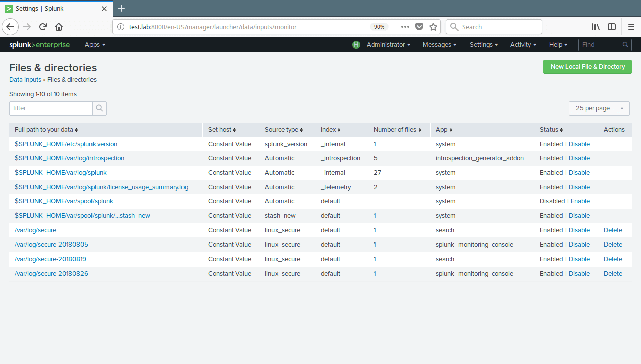Screen dimensions: 641x364
Task: Open new browser tab plus icon
Action: click(x=121, y=8)
